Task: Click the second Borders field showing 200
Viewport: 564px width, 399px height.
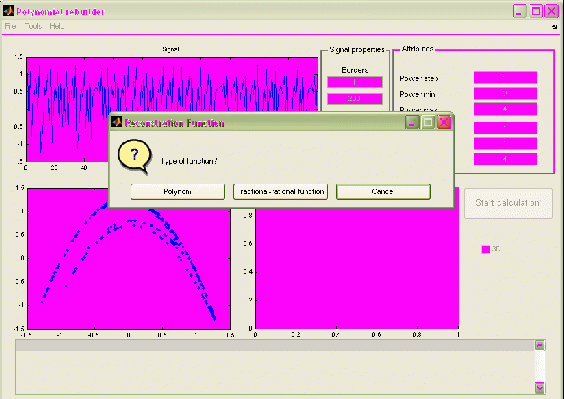Action: click(x=355, y=99)
